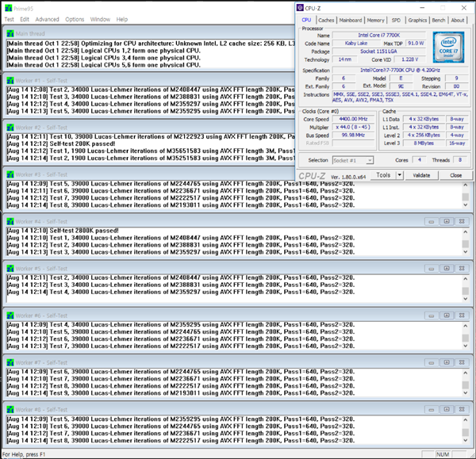Click the Main thread window icon
The width and height of the screenshot is (476, 459).
click(10, 33)
